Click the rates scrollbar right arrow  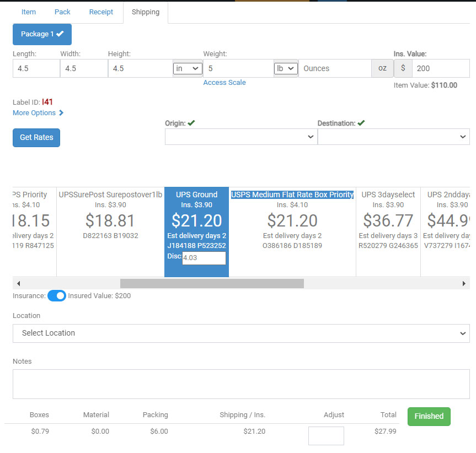(464, 283)
